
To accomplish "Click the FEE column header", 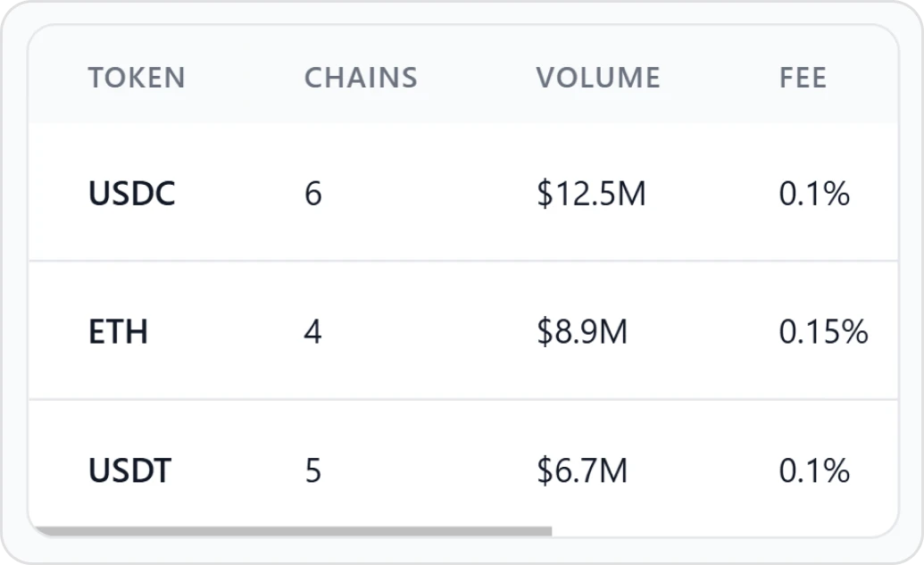I will click(x=801, y=79).
